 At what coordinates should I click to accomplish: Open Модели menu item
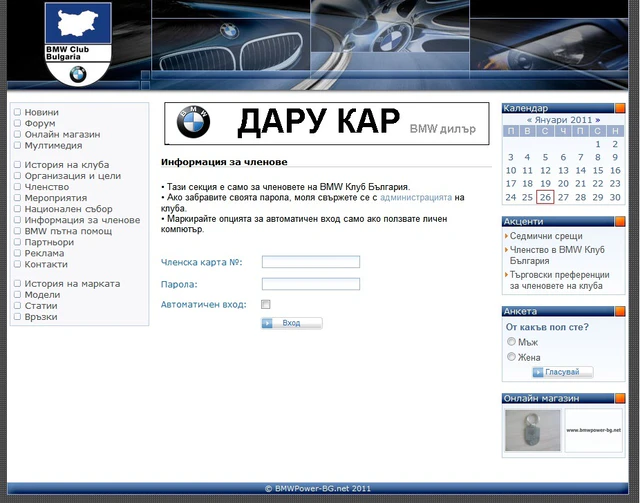[42, 295]
